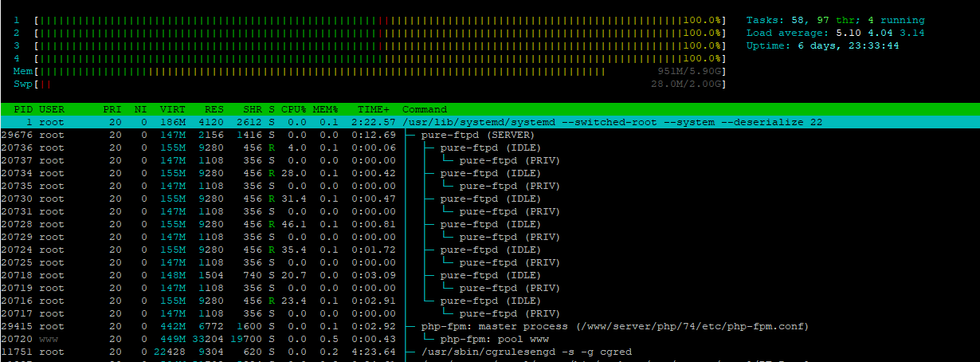Viewport: 980px width, 362px height.
Task: Click the Command column header
Action: tap(425, 109)
